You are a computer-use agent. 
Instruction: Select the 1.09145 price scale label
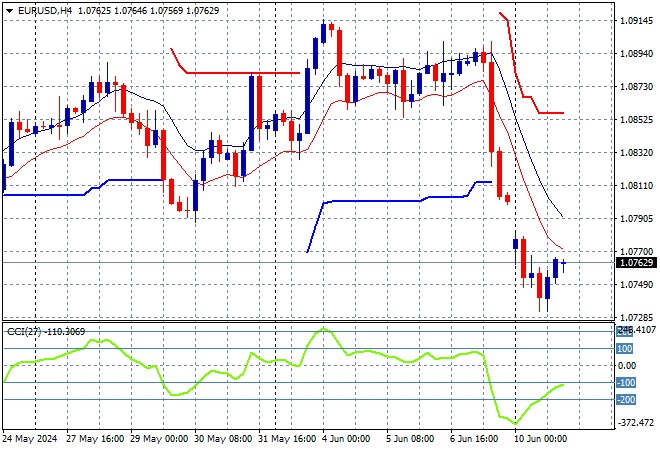[637, 21]
